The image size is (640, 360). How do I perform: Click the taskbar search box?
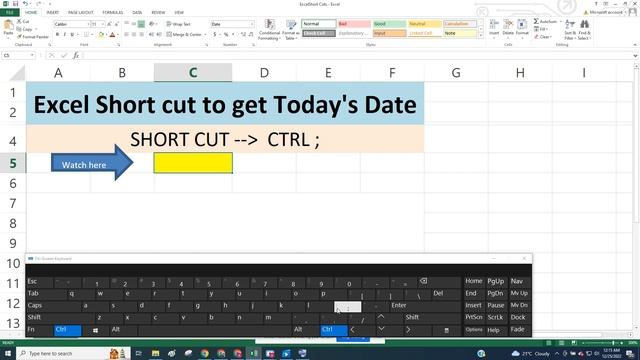(x=73, y=353)
